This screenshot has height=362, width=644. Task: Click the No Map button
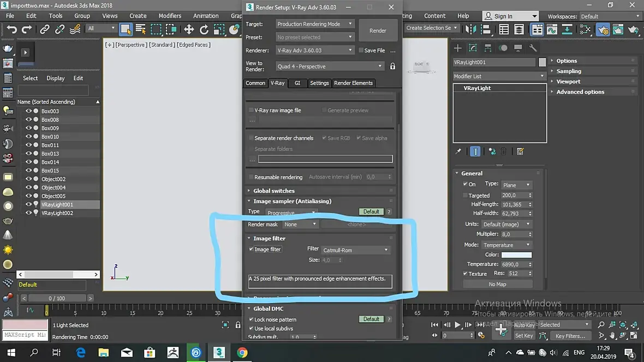(x=497, y=284)
